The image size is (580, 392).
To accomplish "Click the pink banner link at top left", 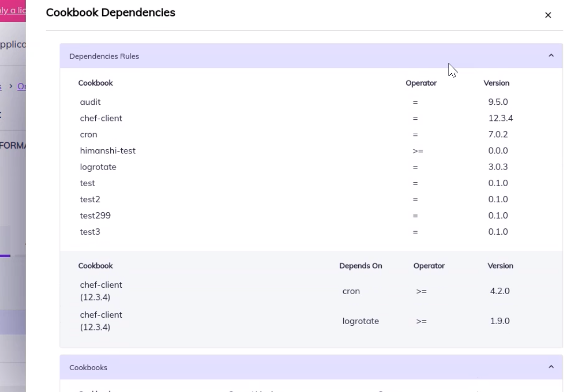I will pyautogui.click(x=11, y=10).
